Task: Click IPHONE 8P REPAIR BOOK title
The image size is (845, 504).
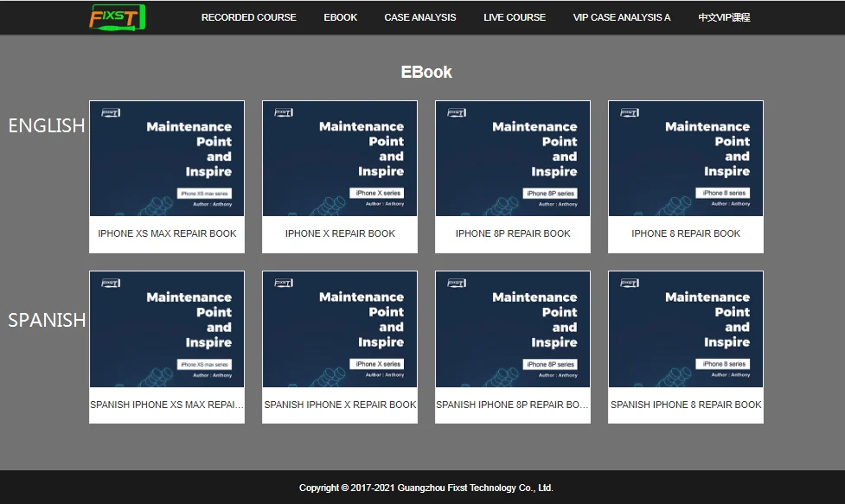Action: point(513,233)
